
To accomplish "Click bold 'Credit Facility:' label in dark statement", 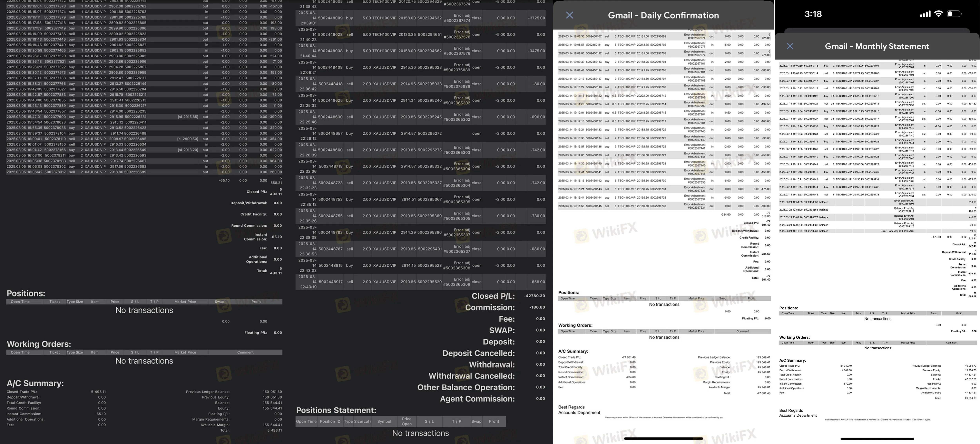I will 253,214.
